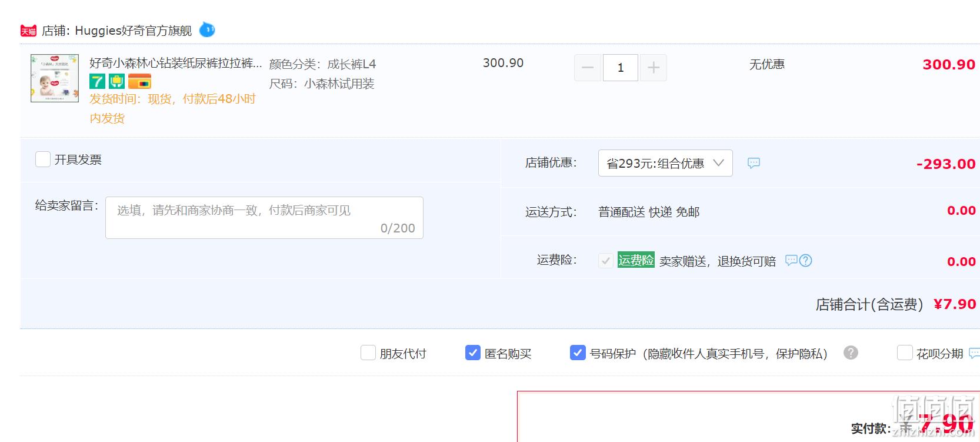Click the orange credit card badge icon
Viewport: 980px width, 442px height.
click(x=139, y=81)
